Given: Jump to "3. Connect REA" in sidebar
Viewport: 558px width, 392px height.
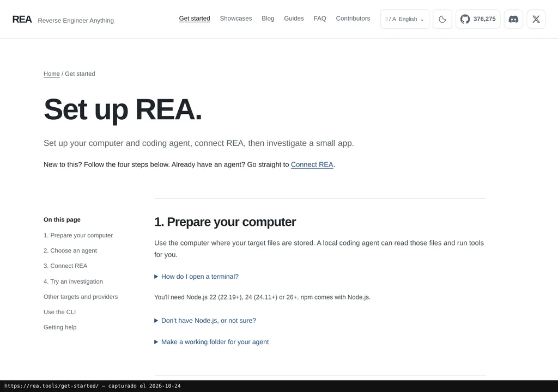Looking at the screenshot, I should 65,266.
